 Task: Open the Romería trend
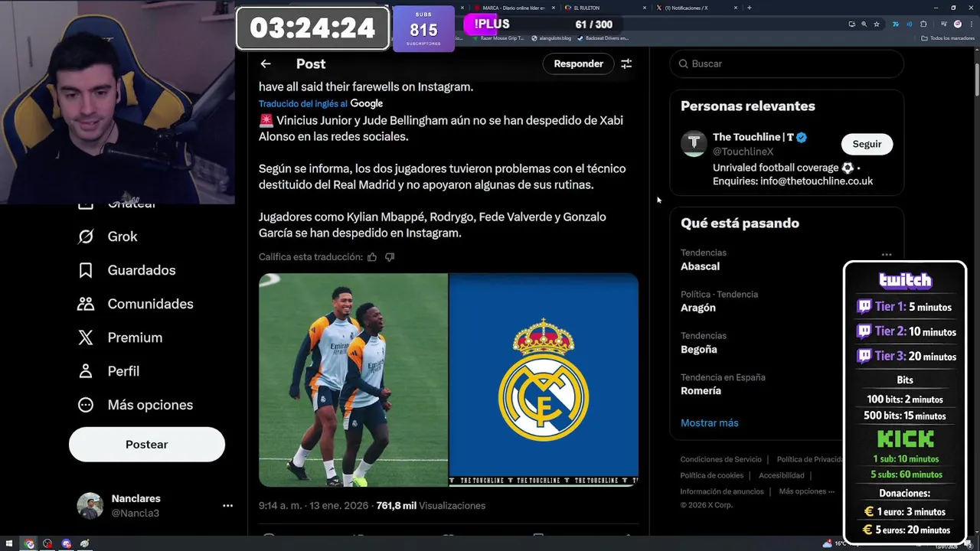[701, 390]
